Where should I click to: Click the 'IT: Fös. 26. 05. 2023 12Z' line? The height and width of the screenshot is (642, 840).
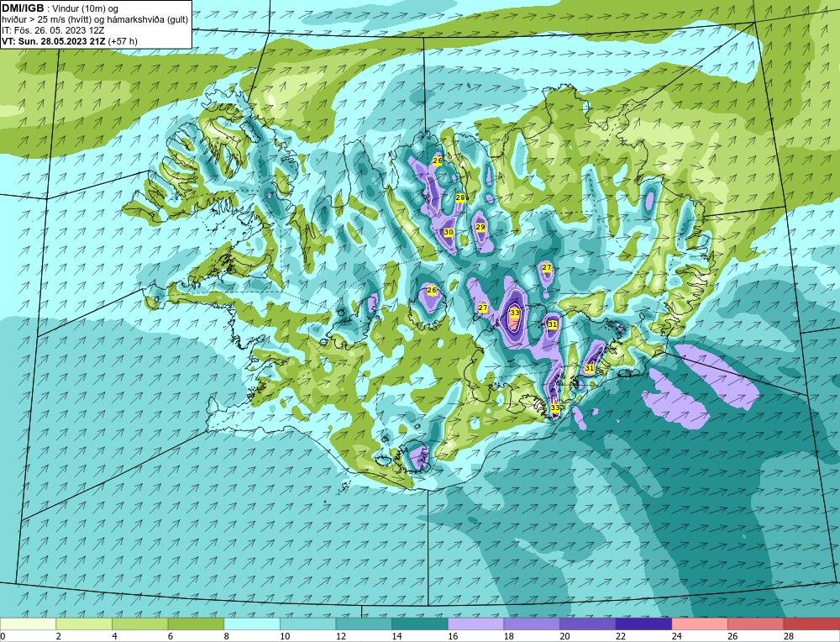pyautogui.click(x=53, y=30)
